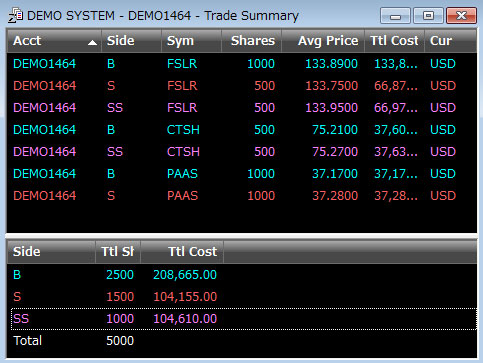This screenshot has width=483, height=363.
Task: Click the avg price 133.9500
Action: tap(331, 108)
